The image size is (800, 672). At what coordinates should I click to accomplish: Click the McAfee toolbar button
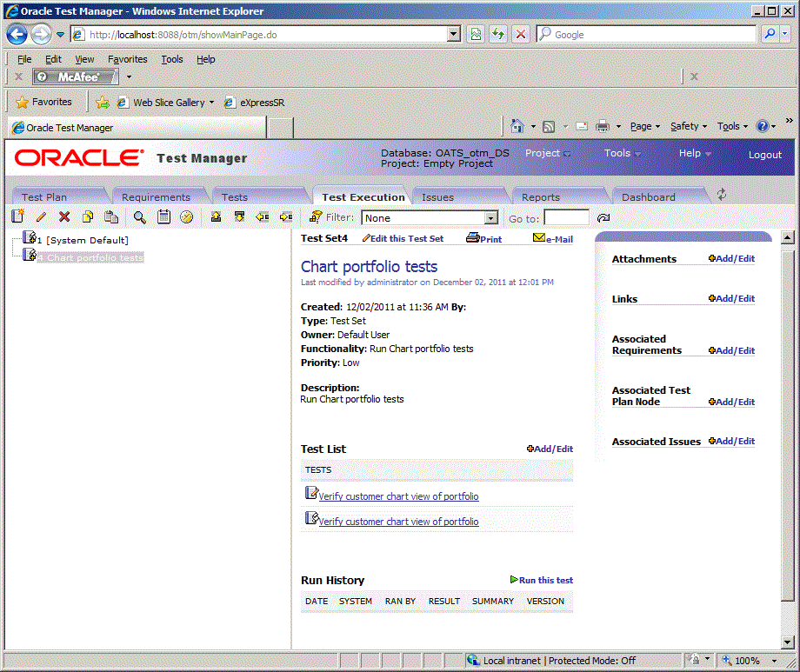(76, 77)
